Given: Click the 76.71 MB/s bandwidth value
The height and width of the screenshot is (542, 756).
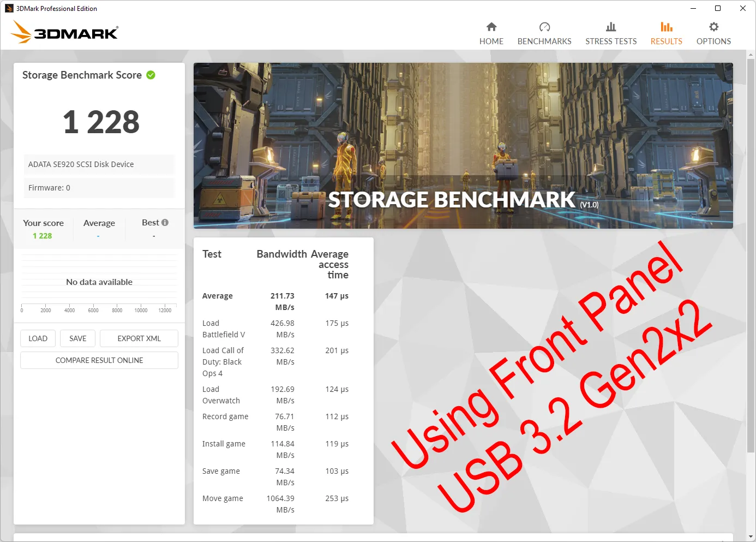Looking at the screenshot, I should [x=285, y=422].
